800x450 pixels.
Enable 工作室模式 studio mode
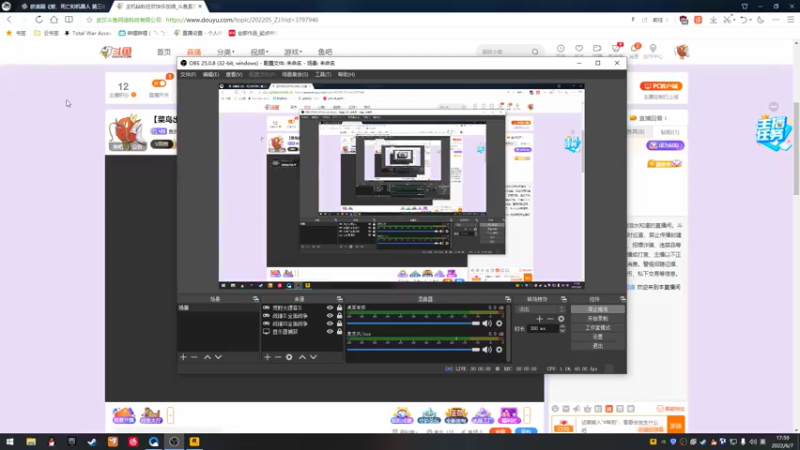[x=597, y=328]
